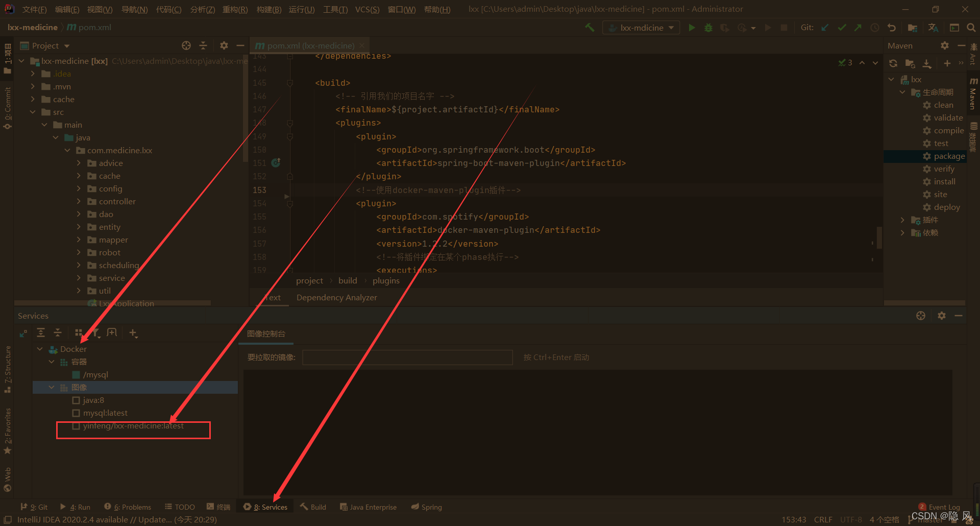Open the 9: Git tool window
This screenshot has width=980, height=526.
tap(34, 507)
